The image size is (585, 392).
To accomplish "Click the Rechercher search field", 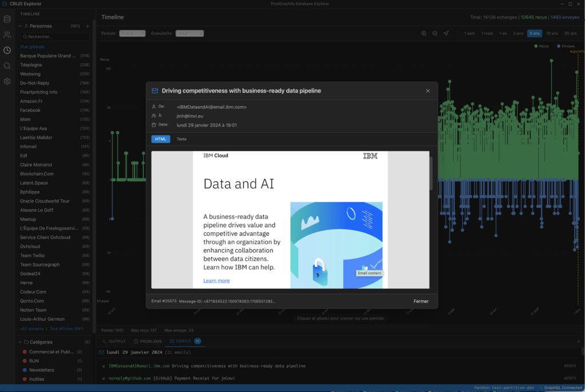I will click(x=55, y=37).
